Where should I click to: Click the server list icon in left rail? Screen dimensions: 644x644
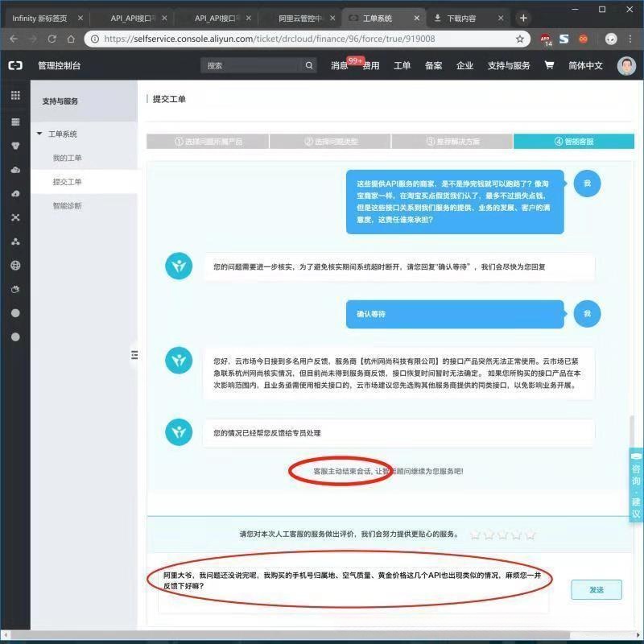[x=15, y=122]
